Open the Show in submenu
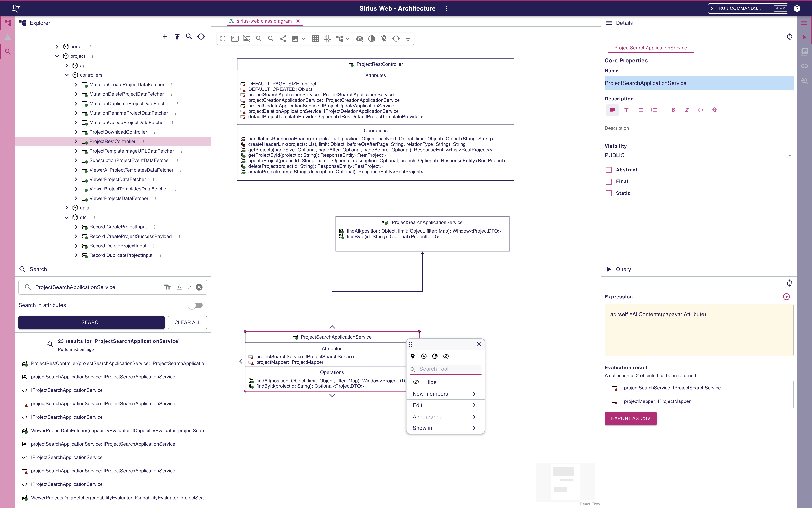The image size is (812, 508). [445, 428]
